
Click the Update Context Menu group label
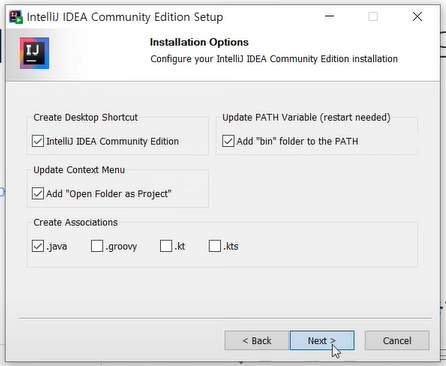pos(79,170)
